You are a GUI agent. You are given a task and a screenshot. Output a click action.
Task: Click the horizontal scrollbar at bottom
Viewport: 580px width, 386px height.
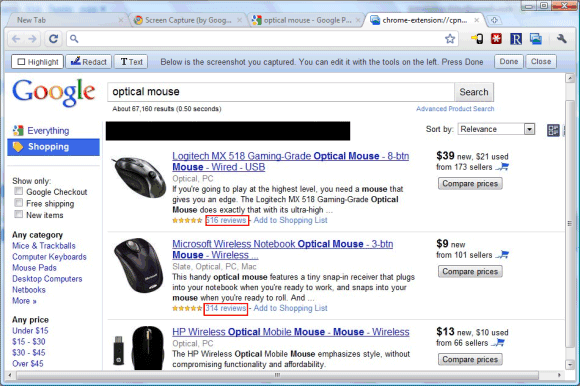tap(277, 375)
